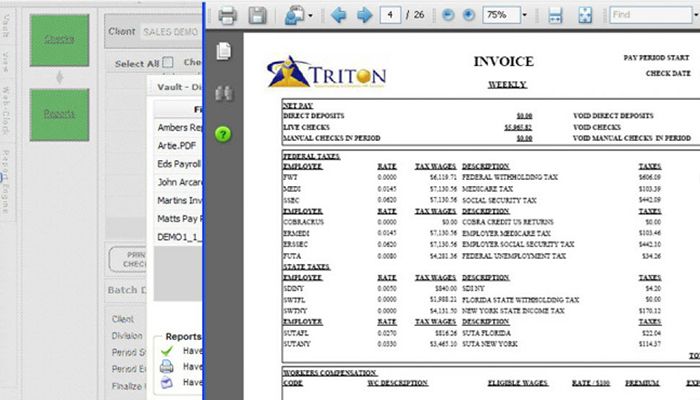Toggle the Select All checkbox

coord(168,62)
